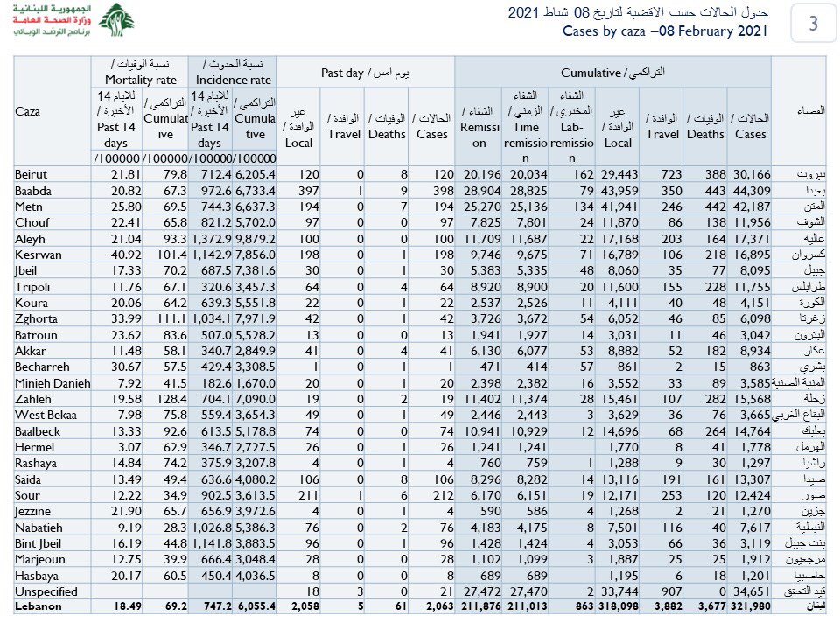
Task: Click the page number 3 badge
Action: pos(813,24)
